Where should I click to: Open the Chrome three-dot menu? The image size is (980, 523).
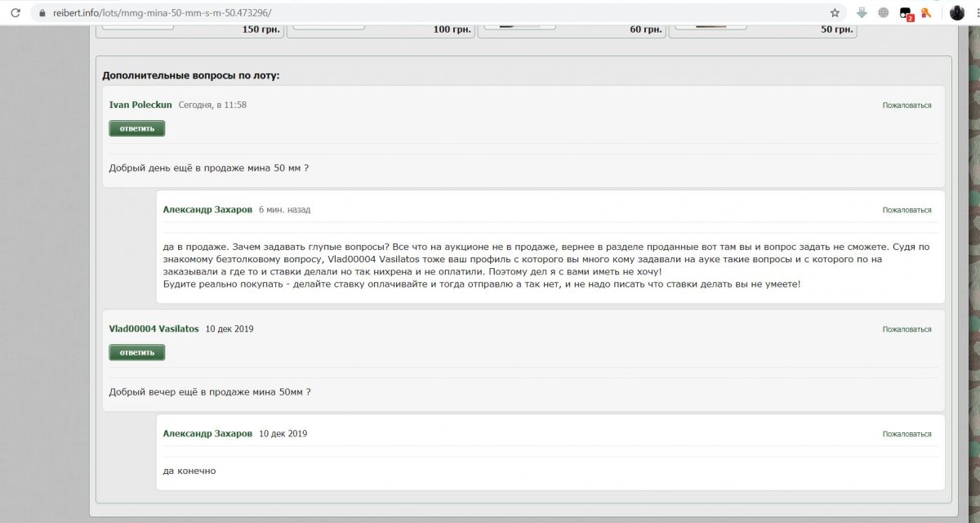(x=977, y=13)
